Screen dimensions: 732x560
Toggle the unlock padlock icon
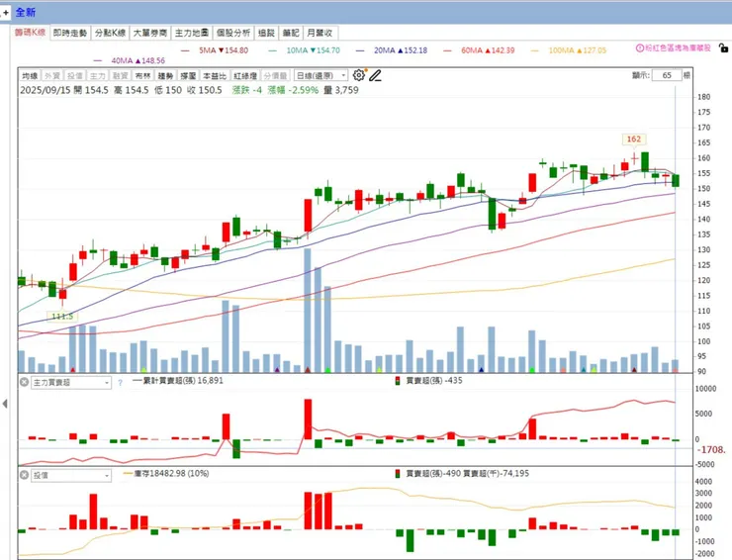(x=723, y=47)
